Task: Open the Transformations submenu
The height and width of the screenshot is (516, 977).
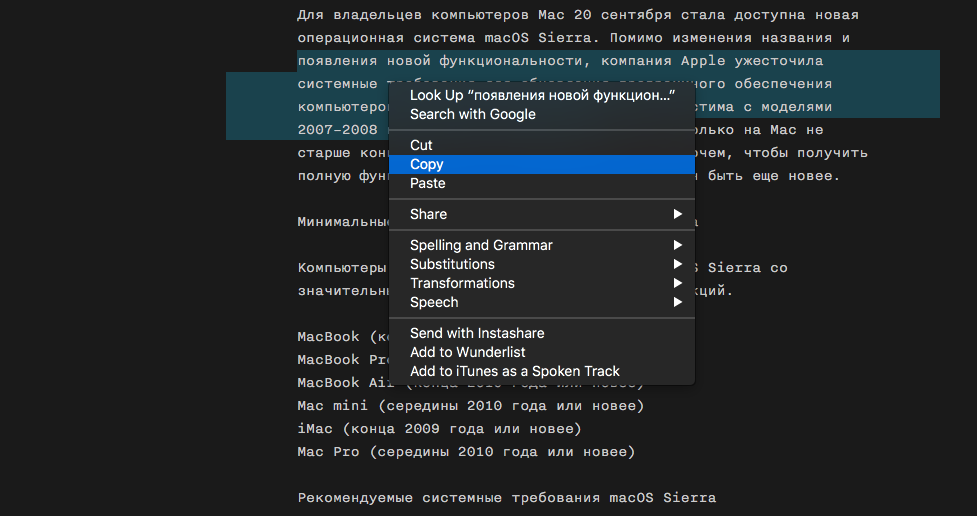Action: pos(462,283)
